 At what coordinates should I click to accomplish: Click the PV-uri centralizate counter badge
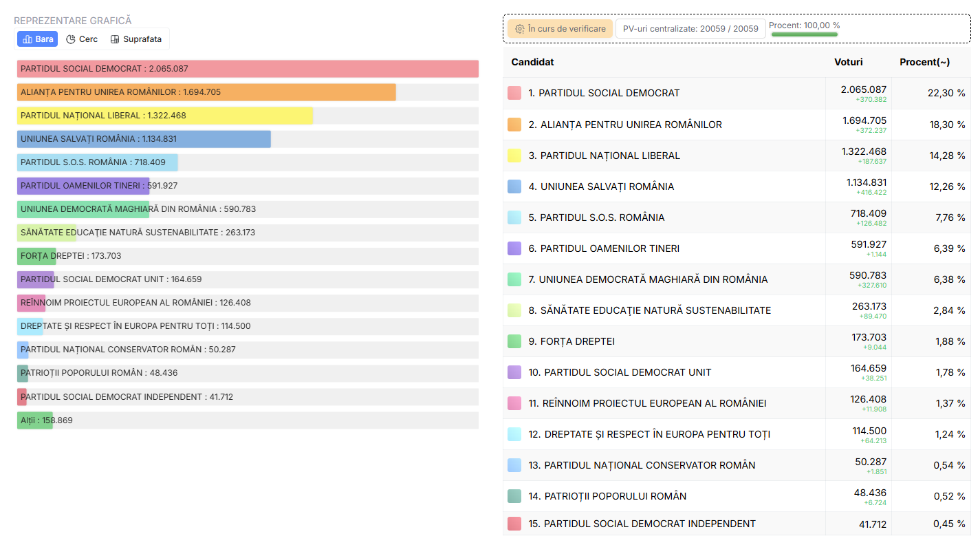click(690, 29)
